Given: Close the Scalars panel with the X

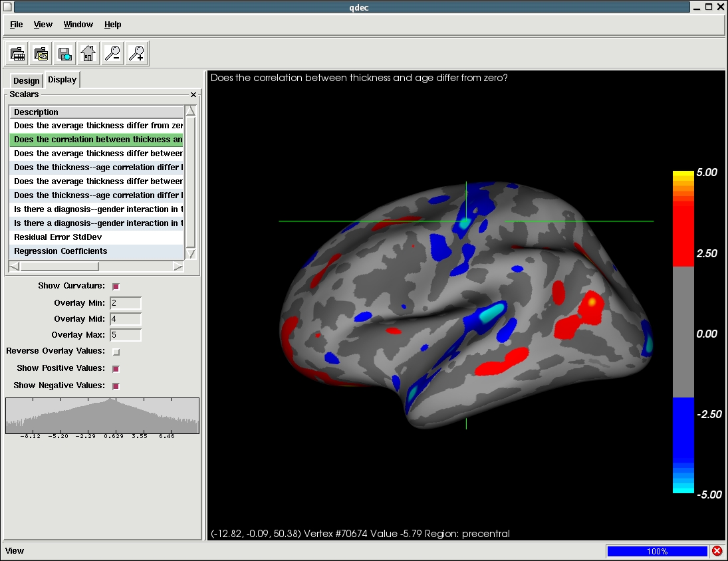Looking at the screenshot, I should (193, 95).
